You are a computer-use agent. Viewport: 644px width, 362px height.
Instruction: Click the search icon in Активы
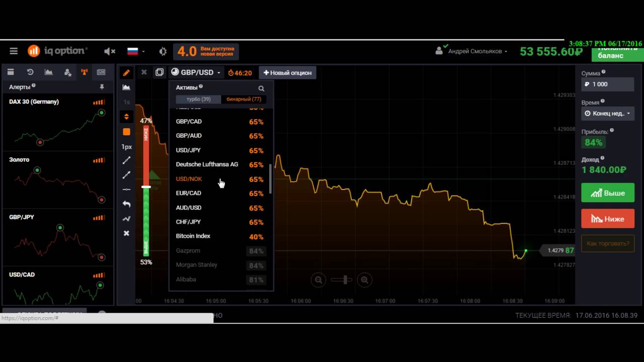click(261, 88)
